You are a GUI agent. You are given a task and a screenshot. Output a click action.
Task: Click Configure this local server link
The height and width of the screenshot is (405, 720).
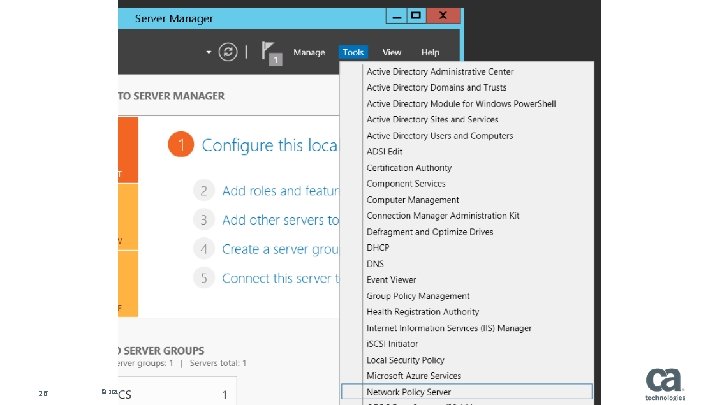pyautogui.click(x=270, y=145)
